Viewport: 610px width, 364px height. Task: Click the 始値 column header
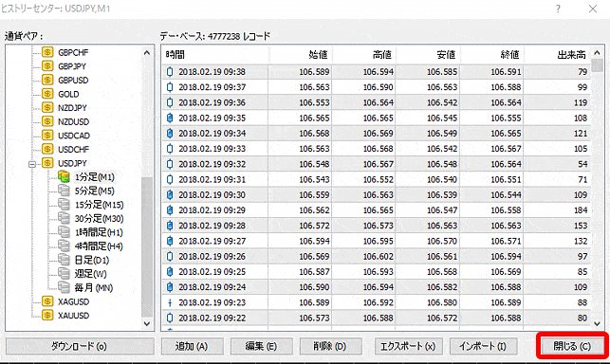(301, 54)
